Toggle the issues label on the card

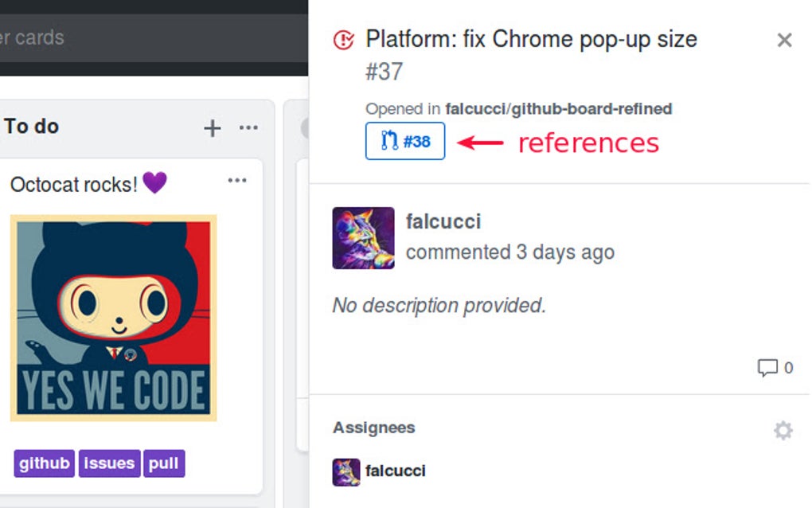pos(109,463)
